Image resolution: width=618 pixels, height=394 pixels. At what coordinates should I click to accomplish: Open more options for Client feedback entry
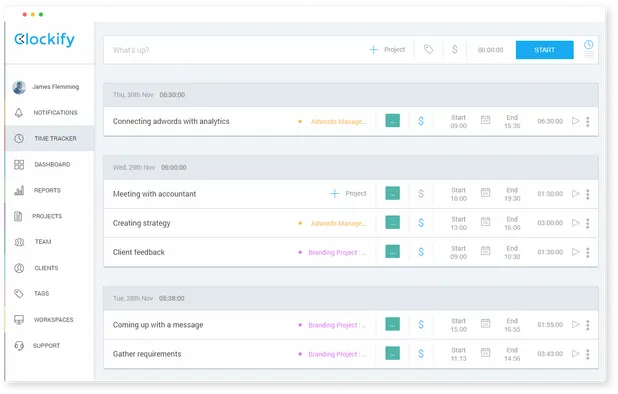coord(588,253)
